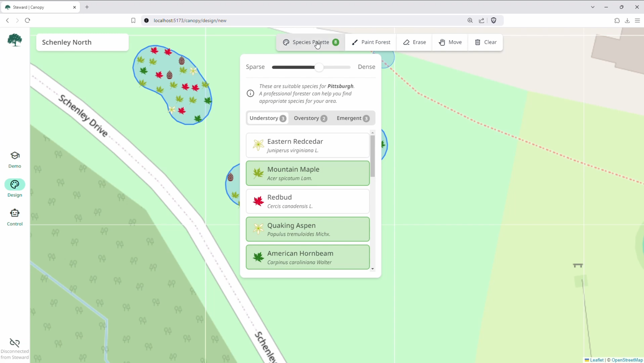Open the Species Palette

click(x=310, y=42)
